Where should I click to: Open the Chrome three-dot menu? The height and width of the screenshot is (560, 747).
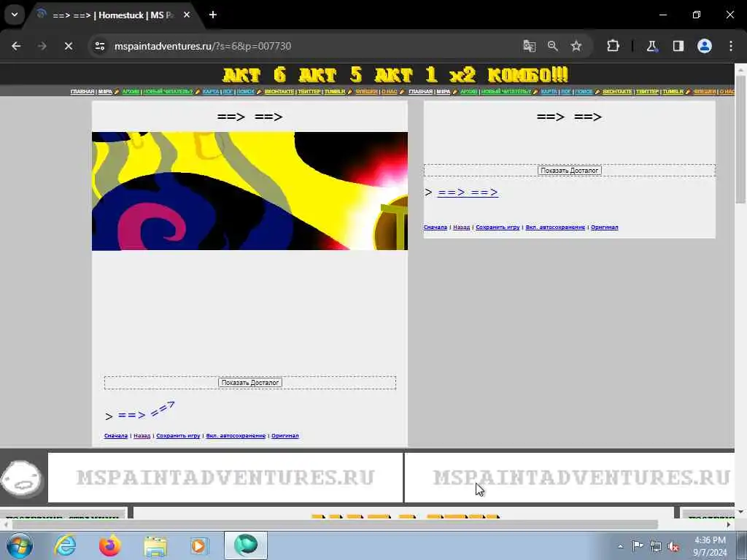731,46
